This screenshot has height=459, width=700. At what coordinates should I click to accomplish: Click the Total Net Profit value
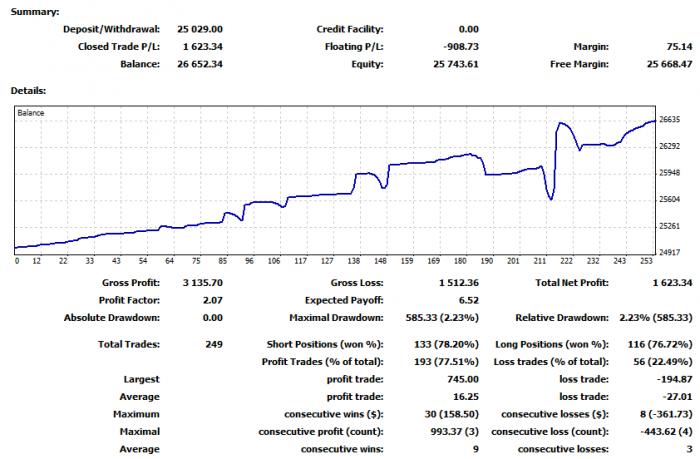(672, 283)
